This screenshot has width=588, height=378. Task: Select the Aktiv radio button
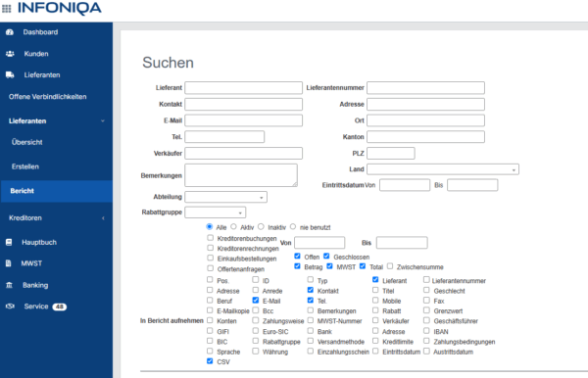[233, 226]
